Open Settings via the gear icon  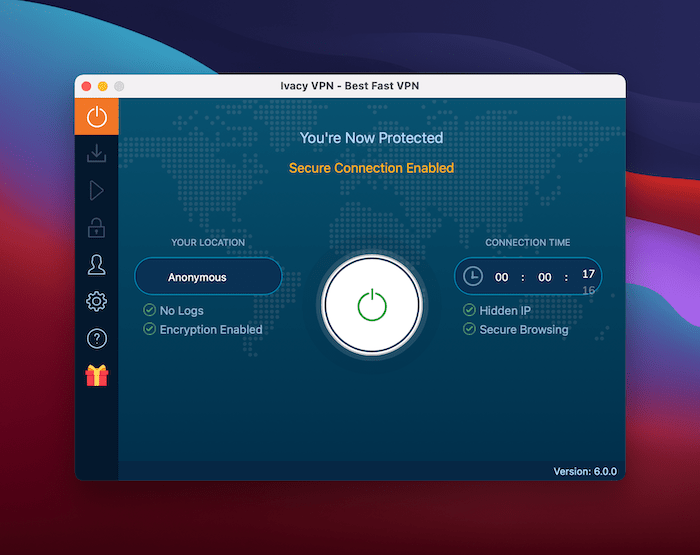(96, 302)
